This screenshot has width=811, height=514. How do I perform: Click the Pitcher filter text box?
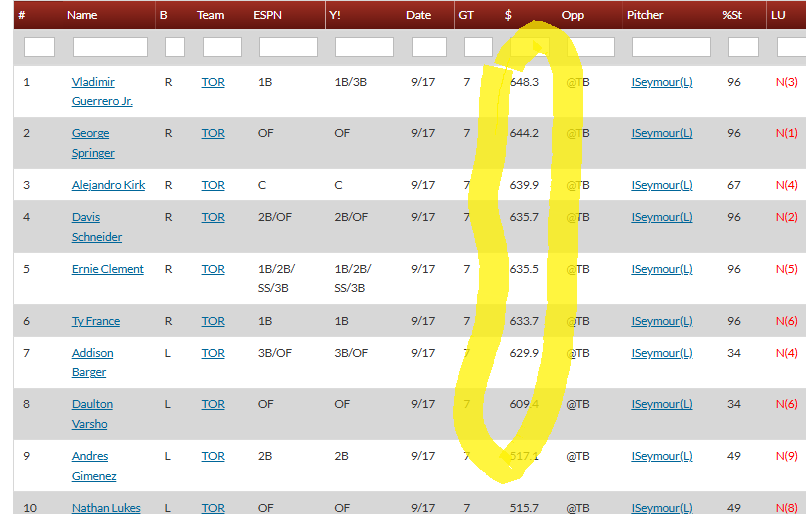tap(671, 47)
